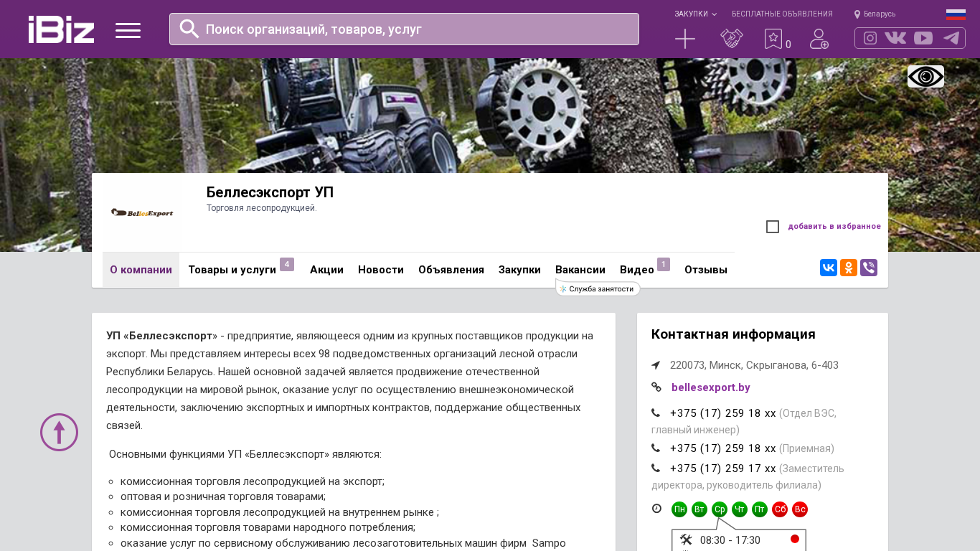Open the iBiz home logo
This screenshot has height=551, width=980.
click(61, 29)
